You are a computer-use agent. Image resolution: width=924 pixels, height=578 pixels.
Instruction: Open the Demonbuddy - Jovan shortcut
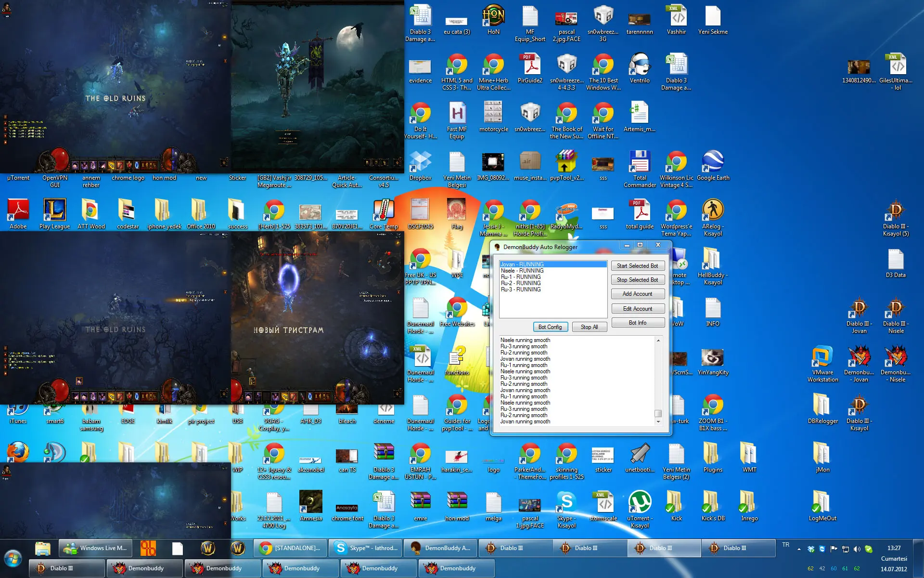point(859,364)
